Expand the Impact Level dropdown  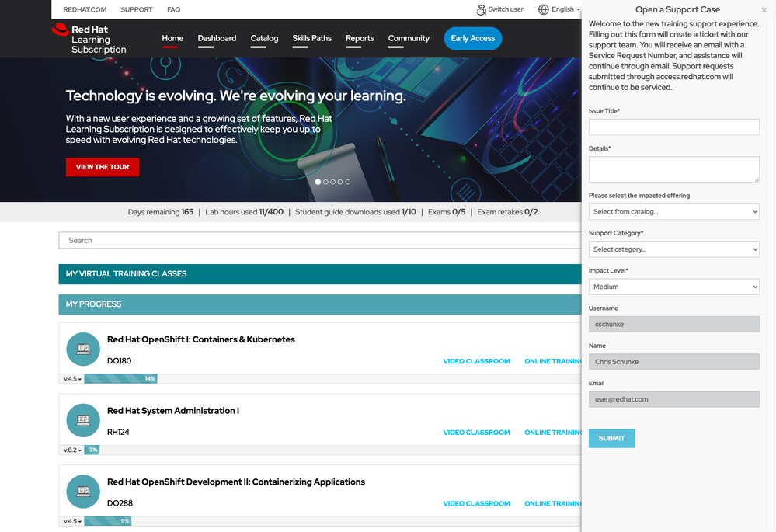pyautogui.click(x=673, y=287)
